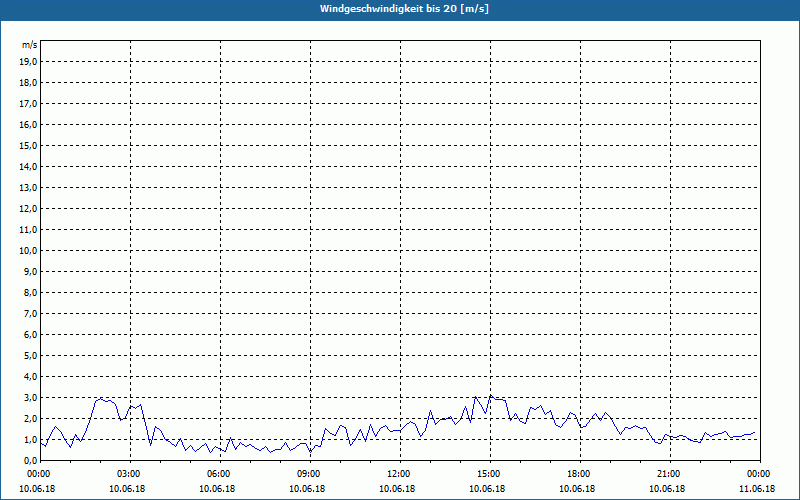This screenshot has height=500, width=800.
Task: Pick the 09:00 time marker
Action: coord(308,473)
